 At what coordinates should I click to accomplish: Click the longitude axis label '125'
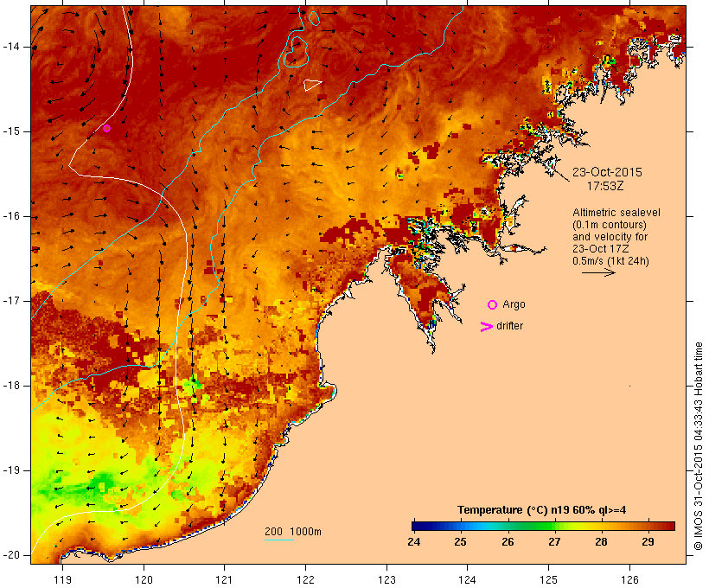548,579
